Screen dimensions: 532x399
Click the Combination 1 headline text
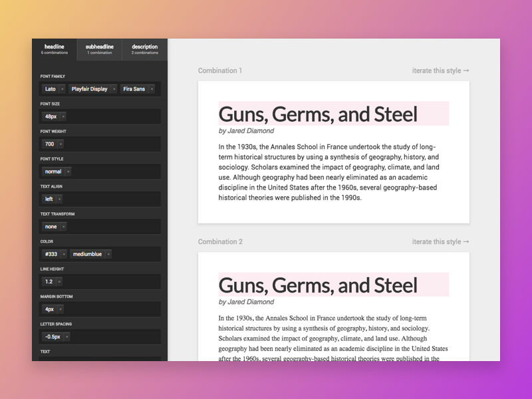coord(318,114)
